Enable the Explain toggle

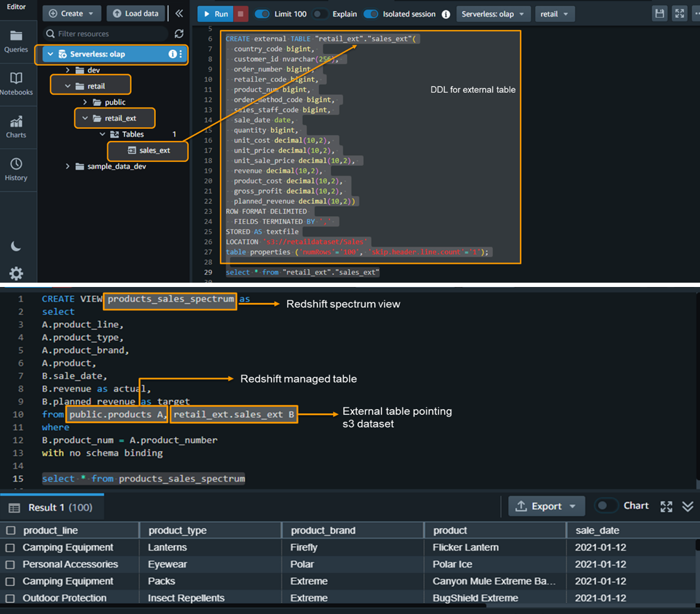pos(320,14)
